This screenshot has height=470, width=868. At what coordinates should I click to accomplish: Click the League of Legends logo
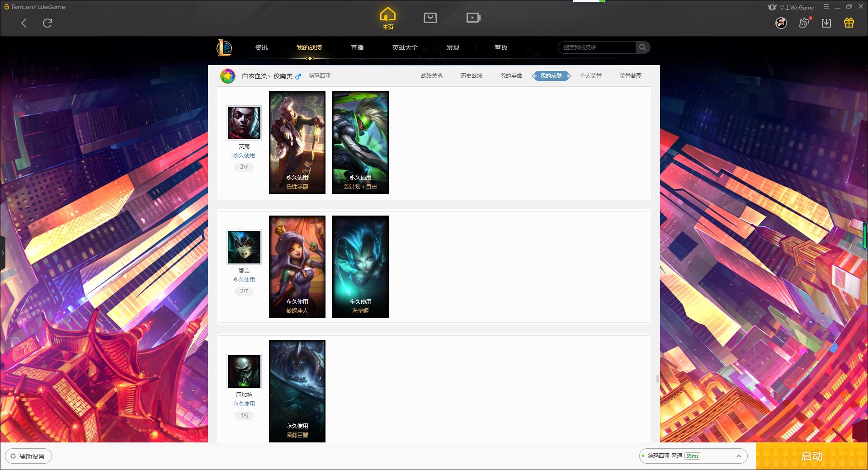(224, 47)
